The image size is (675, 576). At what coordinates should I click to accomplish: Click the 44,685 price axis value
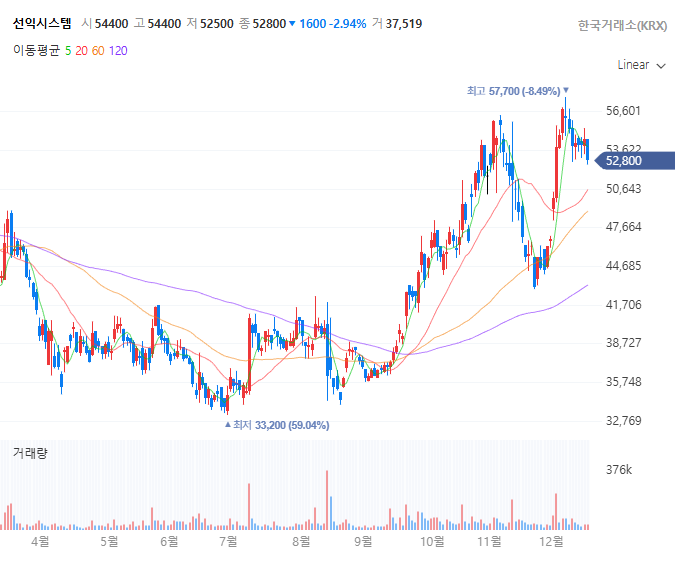click(623, 266)
